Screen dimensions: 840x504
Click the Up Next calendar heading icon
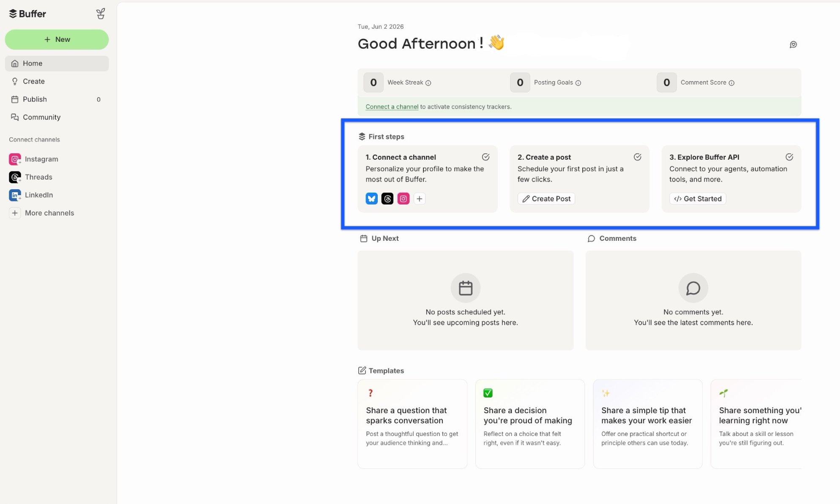coord(363,238)
